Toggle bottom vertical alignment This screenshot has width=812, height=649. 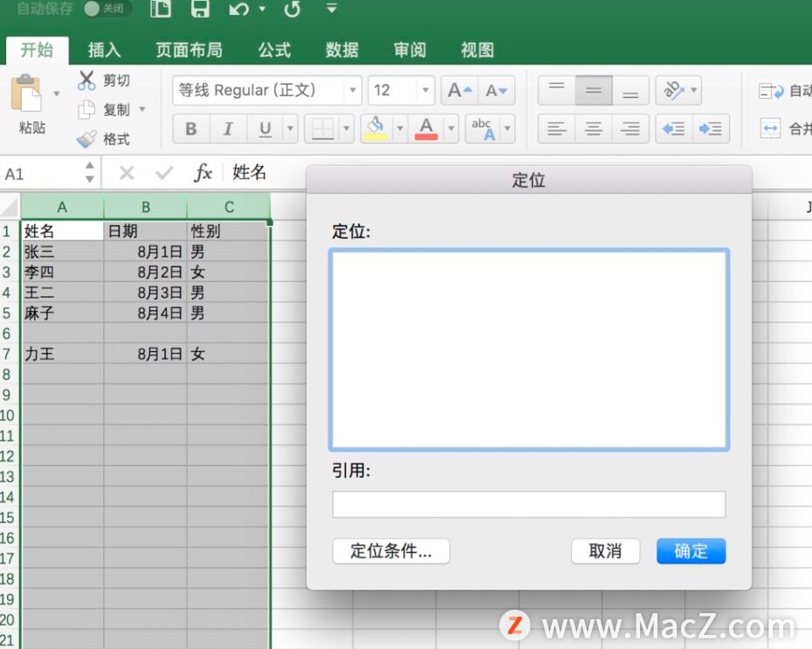click(630, 90)
